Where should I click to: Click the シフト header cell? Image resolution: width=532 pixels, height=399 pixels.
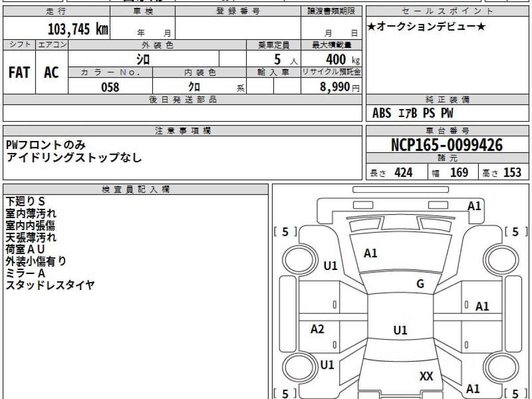[19, 45]
